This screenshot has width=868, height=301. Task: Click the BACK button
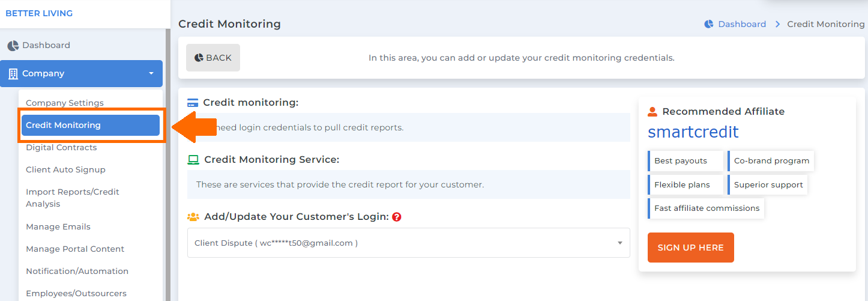tap(213, 58)
